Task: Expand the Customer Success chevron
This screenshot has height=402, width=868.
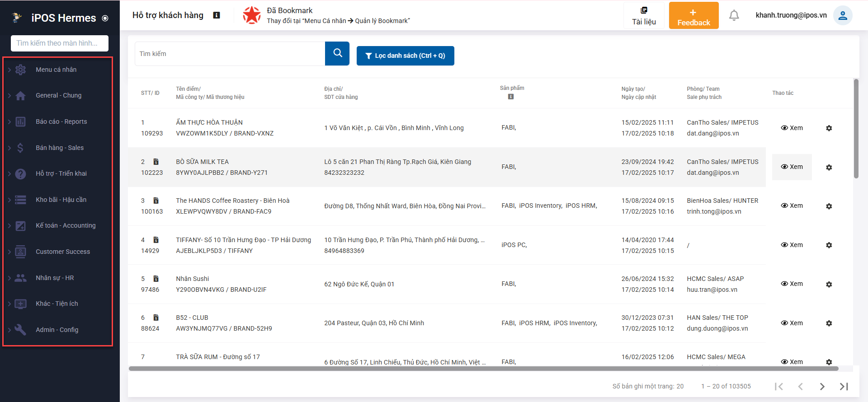Action: click(9, 252)
